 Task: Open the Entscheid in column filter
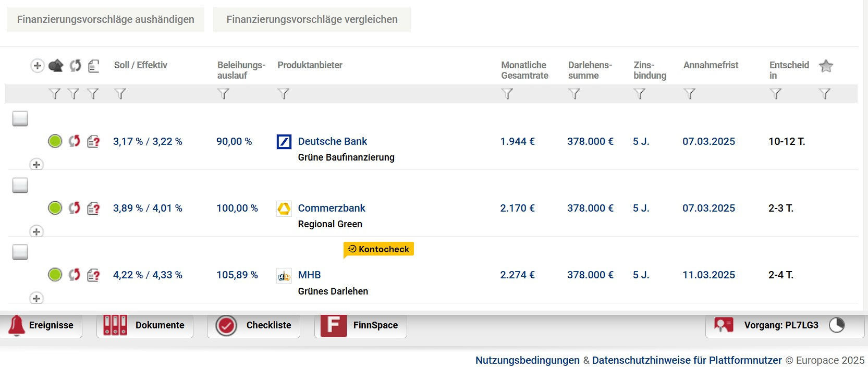776,94
